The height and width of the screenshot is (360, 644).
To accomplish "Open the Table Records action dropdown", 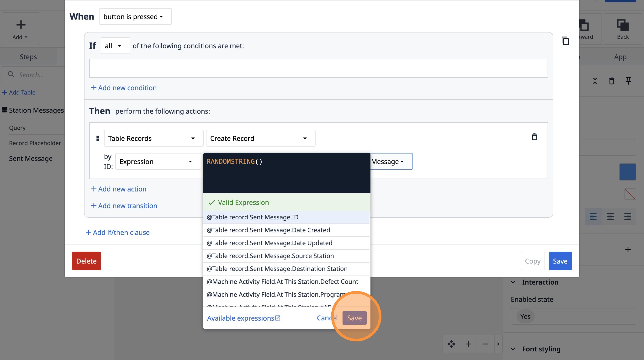I will pos(153,138).
